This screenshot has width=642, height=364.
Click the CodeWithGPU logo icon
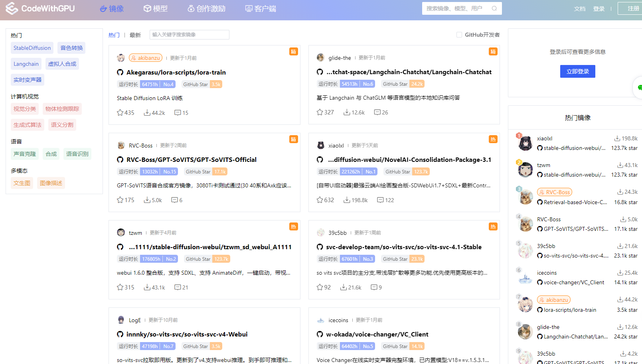(12, 8)
